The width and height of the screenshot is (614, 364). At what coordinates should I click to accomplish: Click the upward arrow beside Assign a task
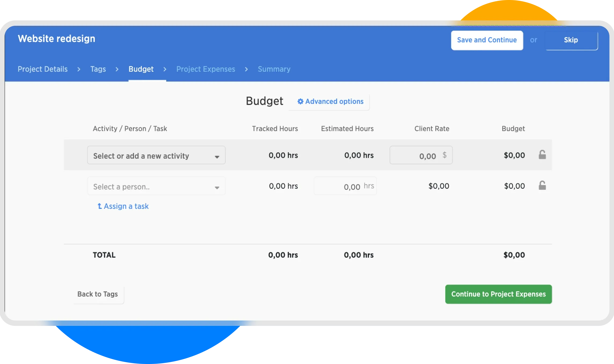click(100, 206)
